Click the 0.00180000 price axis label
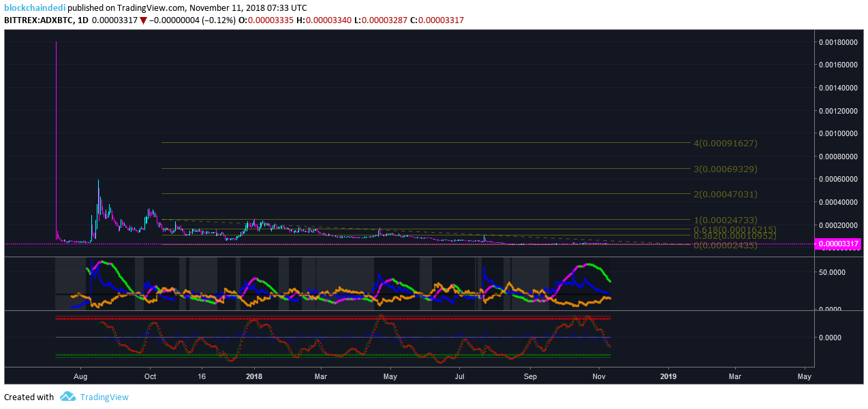868x409 pixels. 837,42
